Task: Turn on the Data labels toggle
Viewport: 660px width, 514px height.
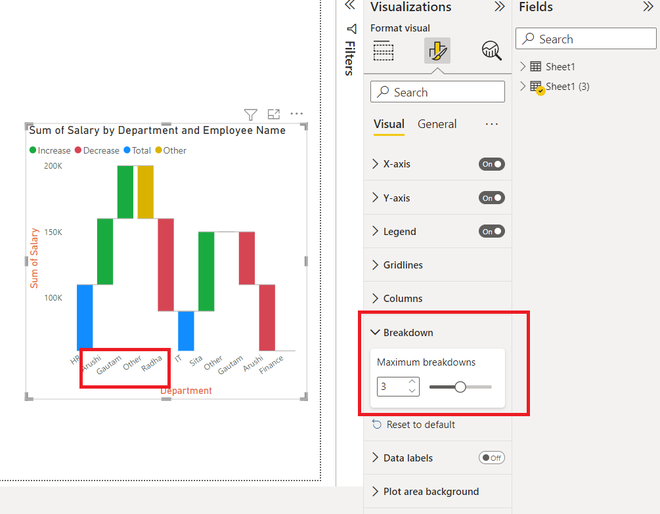Action: coord(491,458)
